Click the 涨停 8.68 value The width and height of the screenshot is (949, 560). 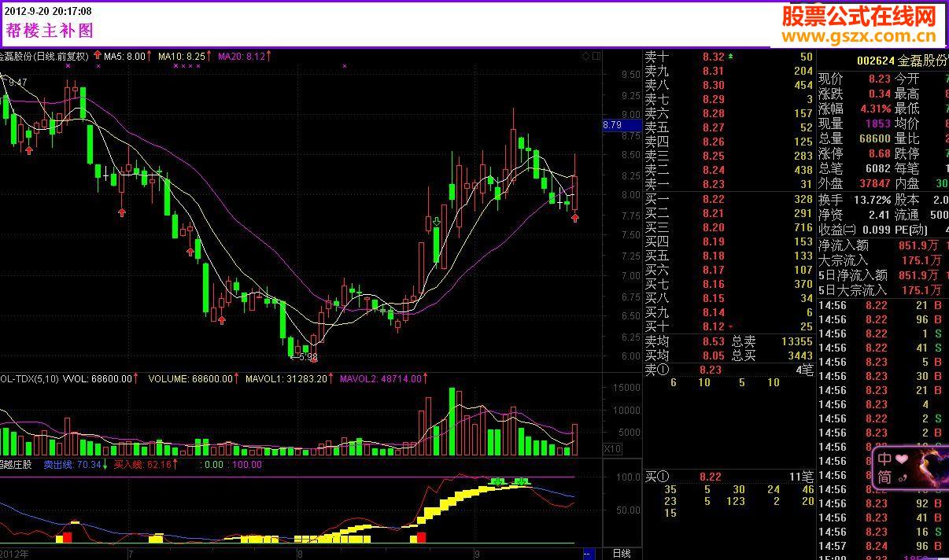[x=880, y=153]
